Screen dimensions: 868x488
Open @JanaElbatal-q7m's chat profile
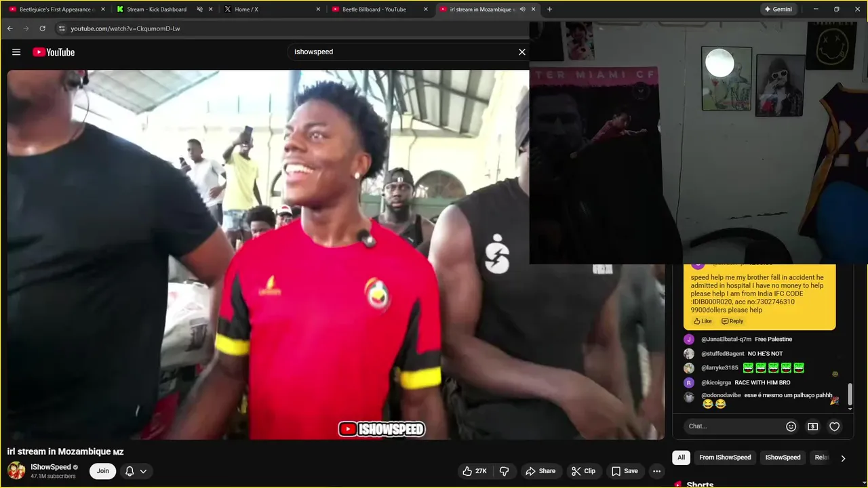coord(726,339)
